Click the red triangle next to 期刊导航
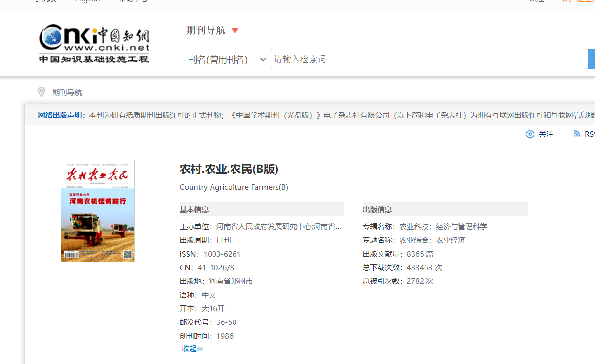The image size is (595, 364). [x=235, y=31]
